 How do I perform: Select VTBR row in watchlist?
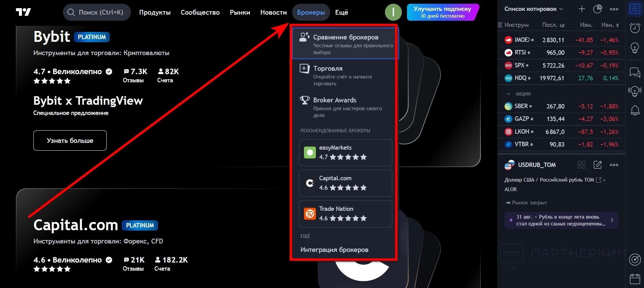[561, 144]
